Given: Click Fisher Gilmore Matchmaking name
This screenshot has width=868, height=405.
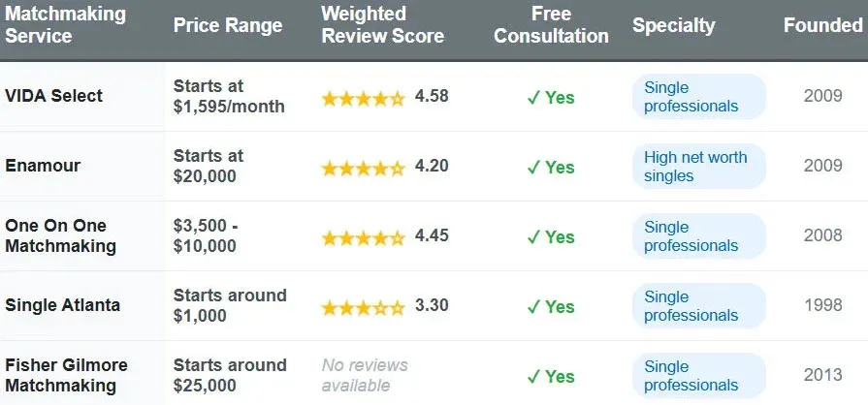Looking at the screenshot, I should tap(66, 376).
